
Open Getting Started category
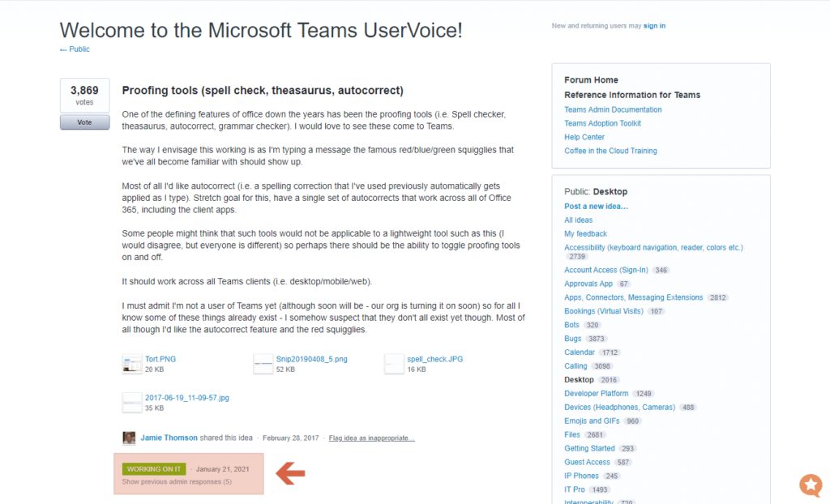589,449
